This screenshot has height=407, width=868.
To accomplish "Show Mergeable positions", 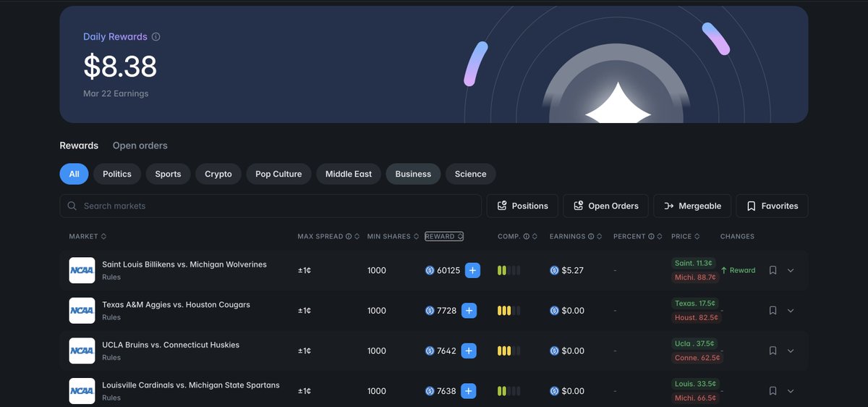I will tap(692, 206).
